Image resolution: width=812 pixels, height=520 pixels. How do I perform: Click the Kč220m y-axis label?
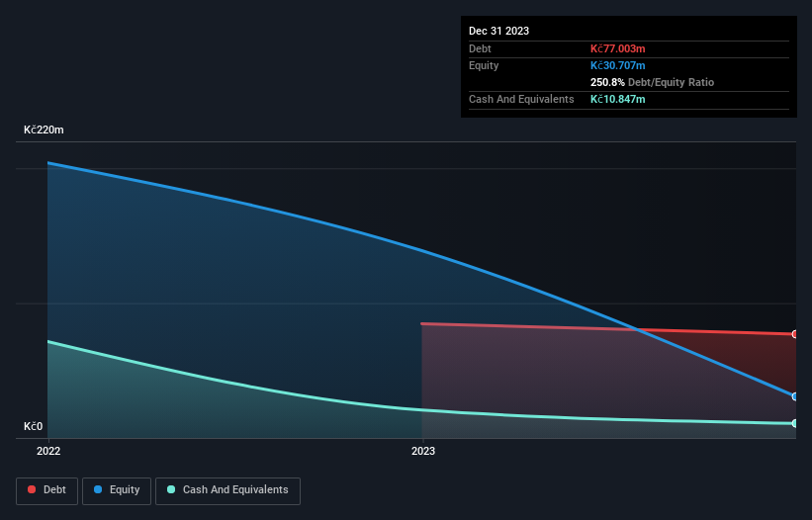[44, 130]
